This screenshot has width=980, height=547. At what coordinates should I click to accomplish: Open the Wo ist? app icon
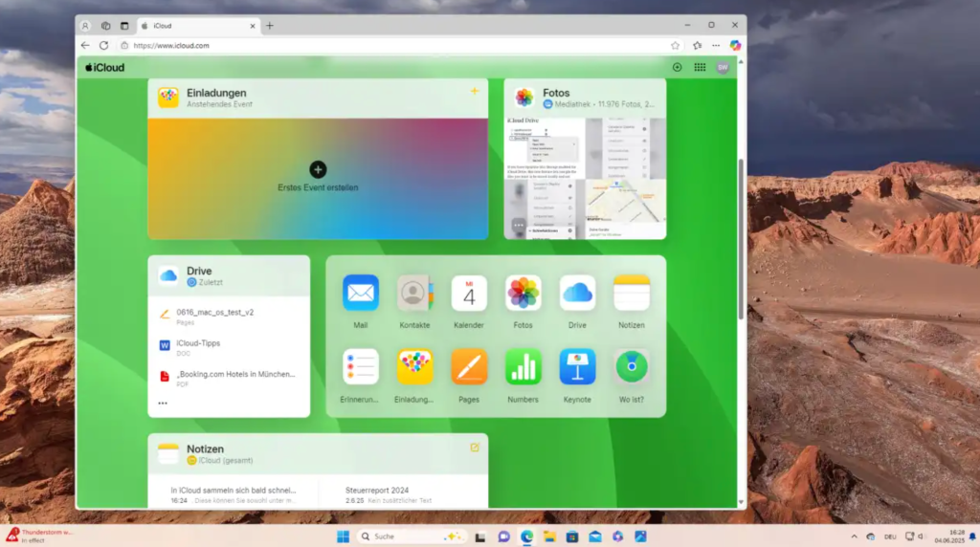(x=632, y=366)
